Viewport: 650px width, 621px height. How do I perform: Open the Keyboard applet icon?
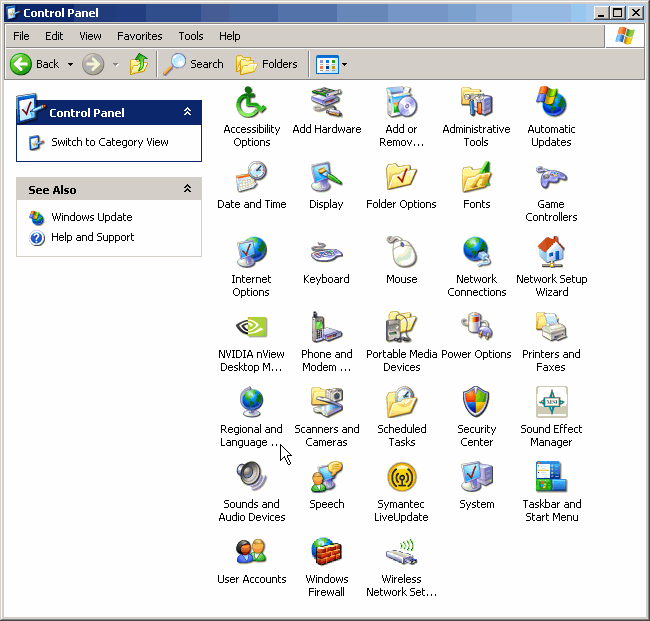click(x=327, y=252)
